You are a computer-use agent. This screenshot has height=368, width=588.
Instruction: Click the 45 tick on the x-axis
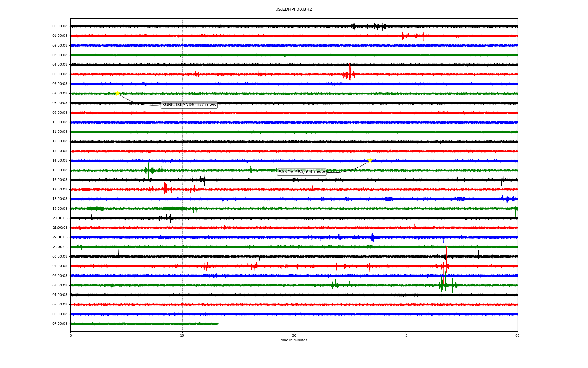click(405, 335)
